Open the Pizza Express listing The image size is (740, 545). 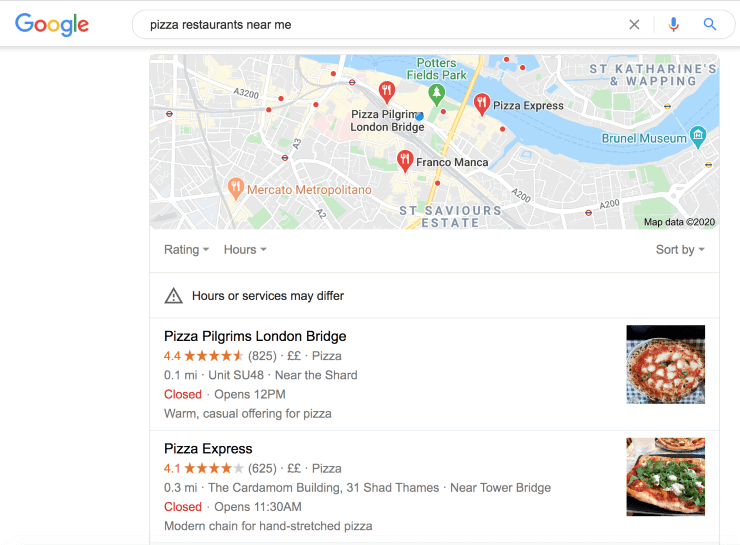point(208,449)
